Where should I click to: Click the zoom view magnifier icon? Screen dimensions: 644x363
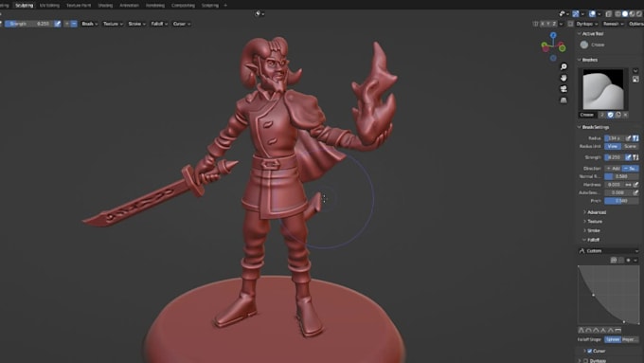coord(563,66)
